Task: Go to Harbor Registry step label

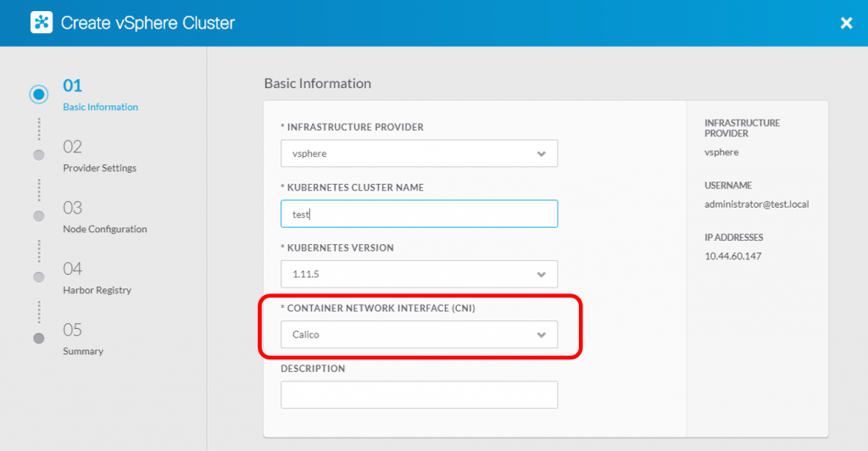Action: (x=97, y=290)
